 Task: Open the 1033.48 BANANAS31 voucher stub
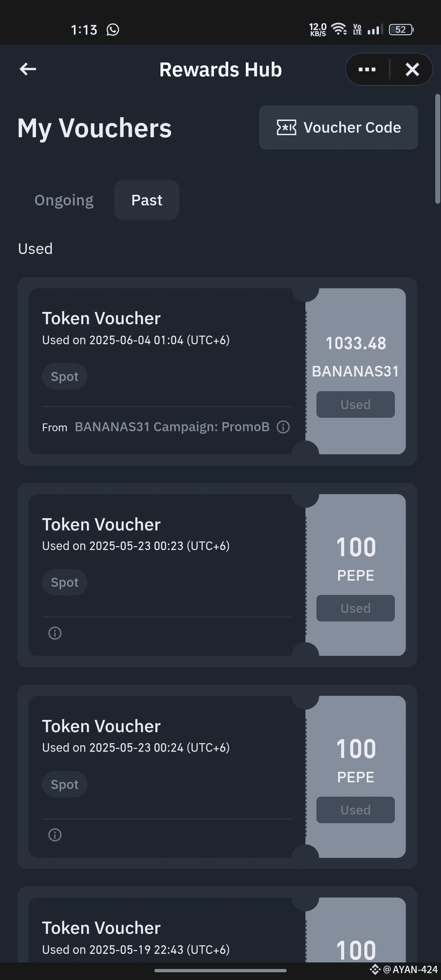click(355, 371)
